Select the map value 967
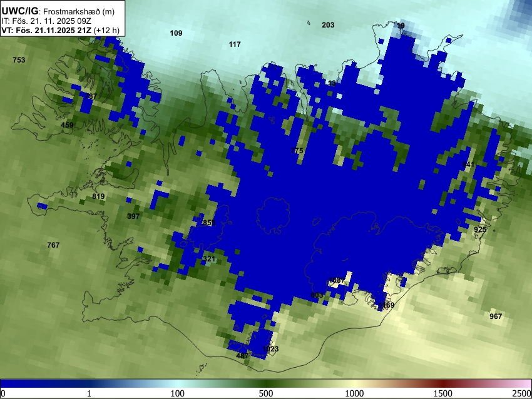Viewport: 532px width, 399px height. coord(496,316)
